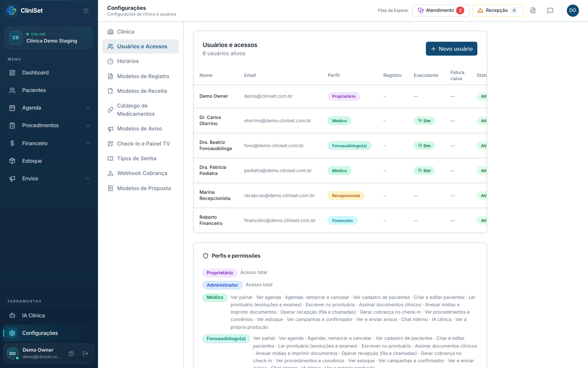This screenshot has width=588, height=368.
Task: Open IA Clínica tool
Action: click(49, 315)
